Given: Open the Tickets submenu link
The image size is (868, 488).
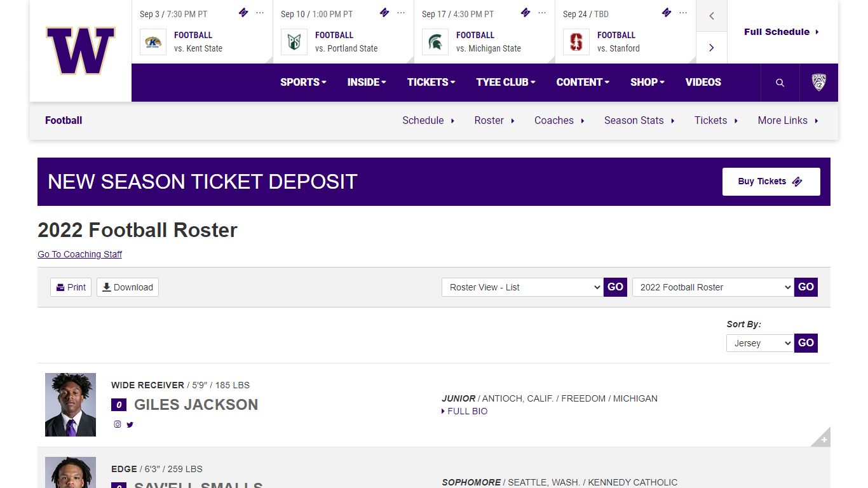Looking at the screenshot, I should tap(716, 120).
